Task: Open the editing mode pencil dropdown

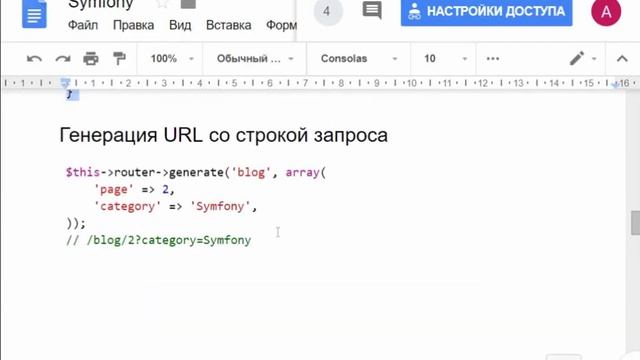Action: (583, 59)
